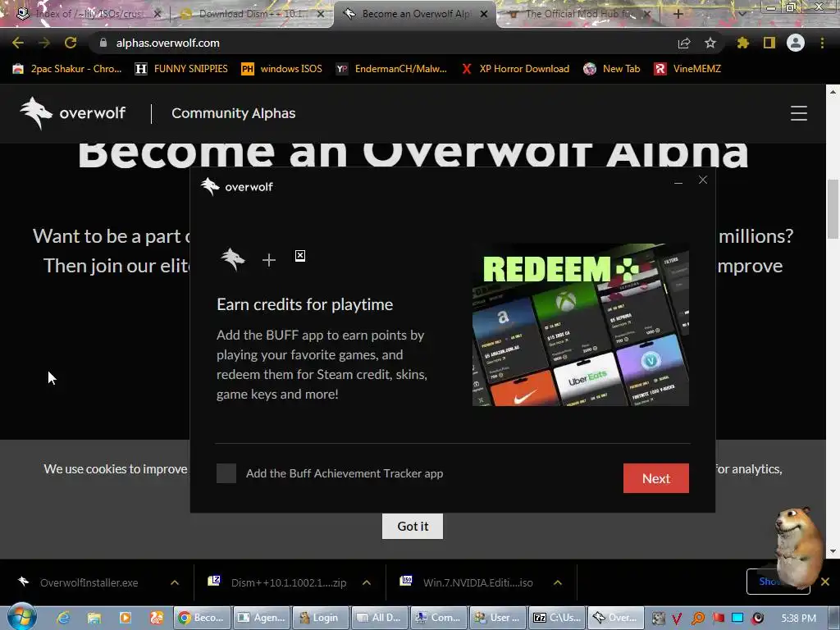Open the VineMEMZ bookmark
The image size is (840, 630).
point(688,69)
